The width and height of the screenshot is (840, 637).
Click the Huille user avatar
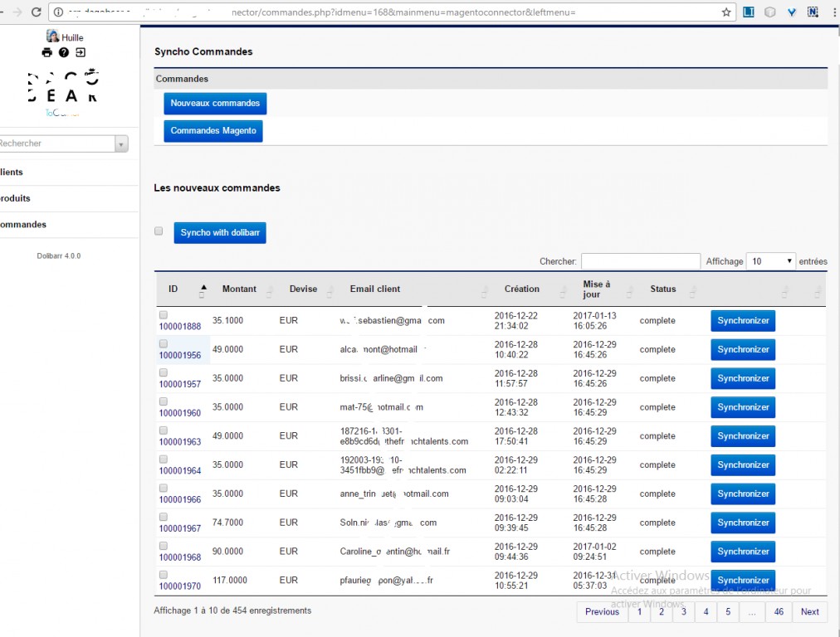tap(52, 36)
